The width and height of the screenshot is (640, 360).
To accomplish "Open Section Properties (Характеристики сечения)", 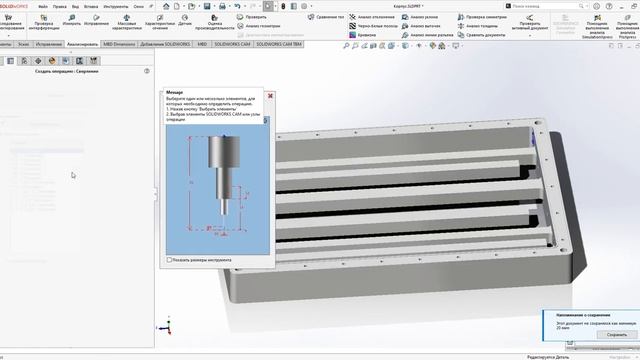I will (160, 22).
